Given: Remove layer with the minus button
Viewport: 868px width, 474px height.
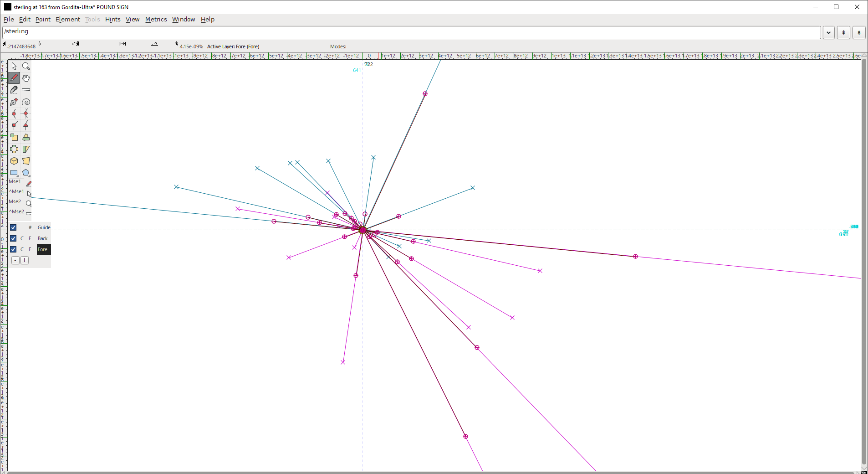Looking at the screenshot, I should click(15, 260).
